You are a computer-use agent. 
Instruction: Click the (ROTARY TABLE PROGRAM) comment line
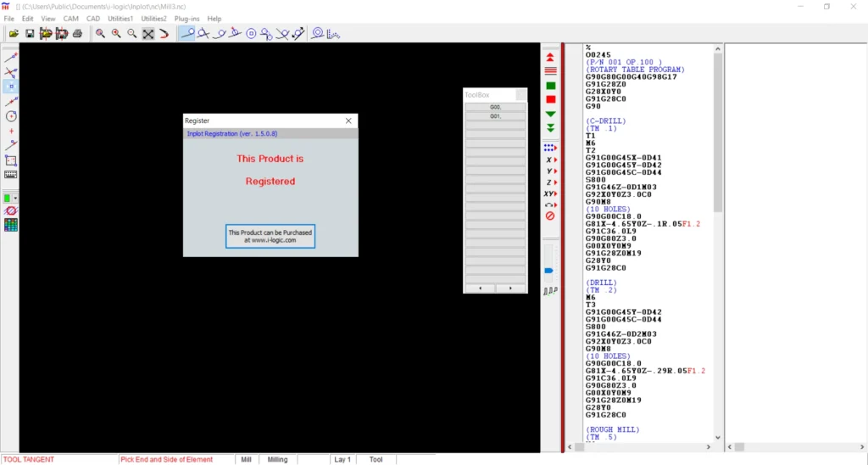pyautogui.click(x=635, y=70)
